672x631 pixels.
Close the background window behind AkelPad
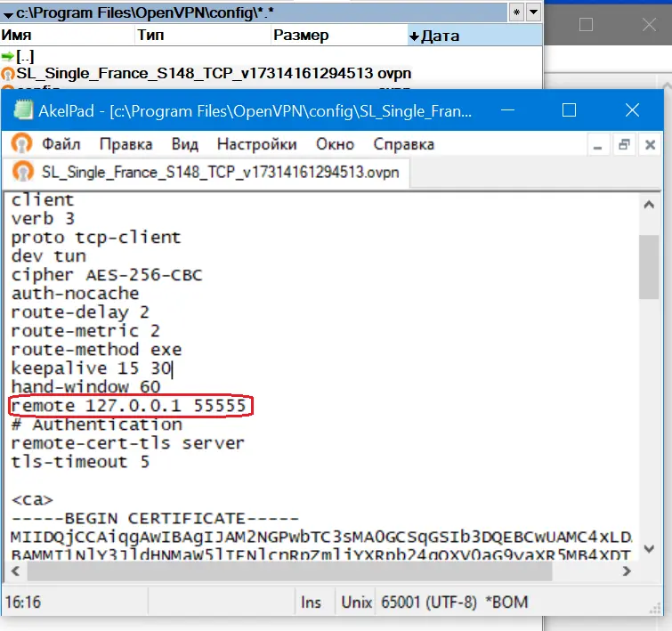tap(649, 24)
